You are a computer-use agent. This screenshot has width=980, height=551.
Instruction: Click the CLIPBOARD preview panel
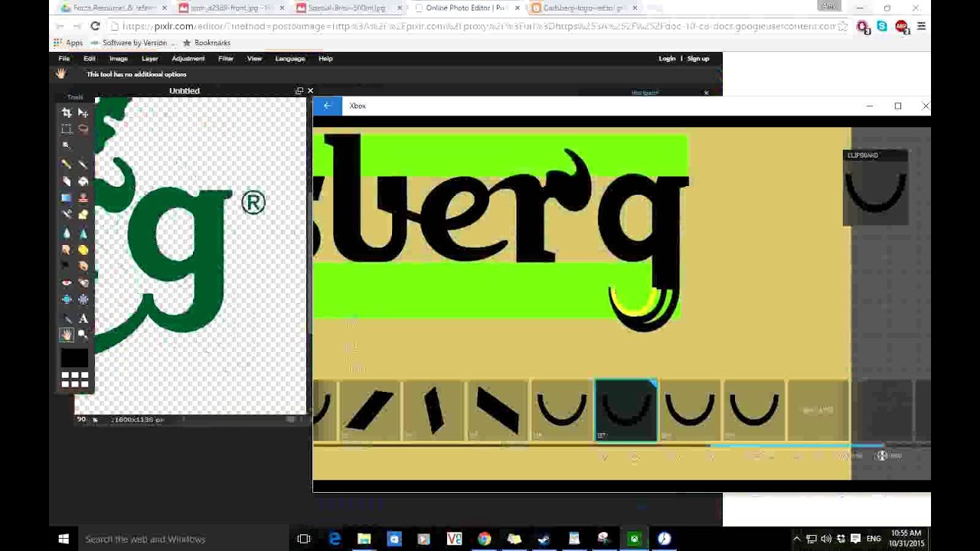tap(876, 187)
